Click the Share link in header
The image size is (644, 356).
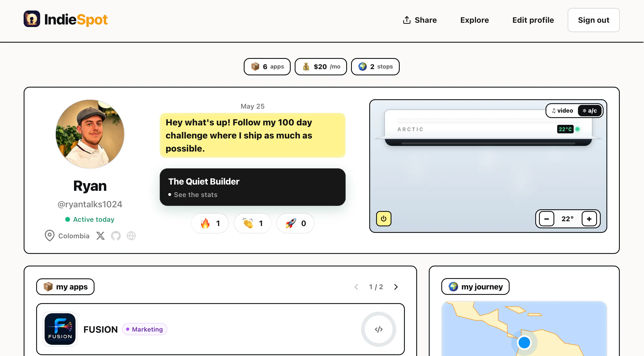pos(420,20)
